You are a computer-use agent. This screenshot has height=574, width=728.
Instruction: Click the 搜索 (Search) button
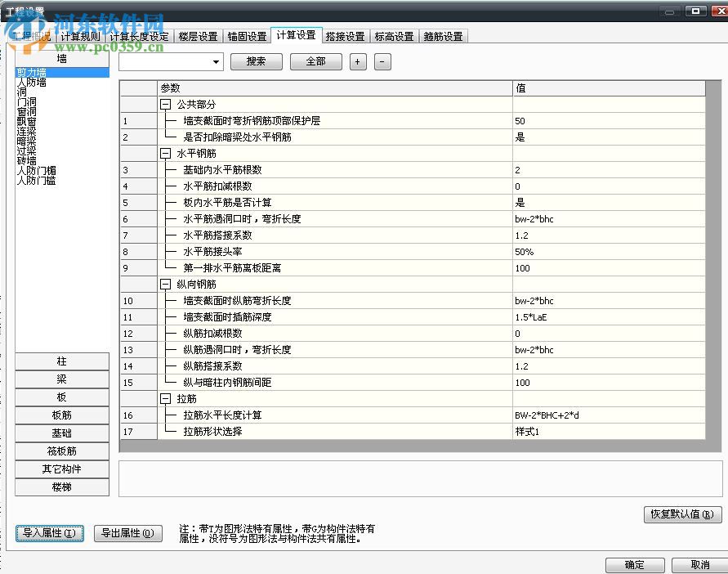pyautogui.click(x=256, y=61)
